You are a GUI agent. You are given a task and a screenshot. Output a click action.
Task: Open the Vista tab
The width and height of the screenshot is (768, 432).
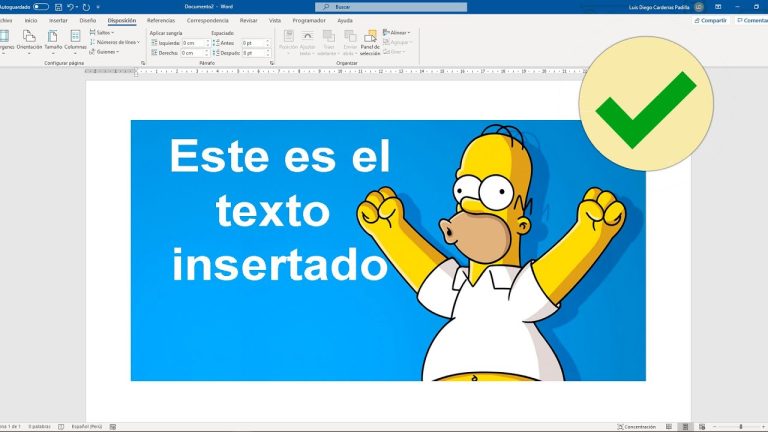pos(275,21)
